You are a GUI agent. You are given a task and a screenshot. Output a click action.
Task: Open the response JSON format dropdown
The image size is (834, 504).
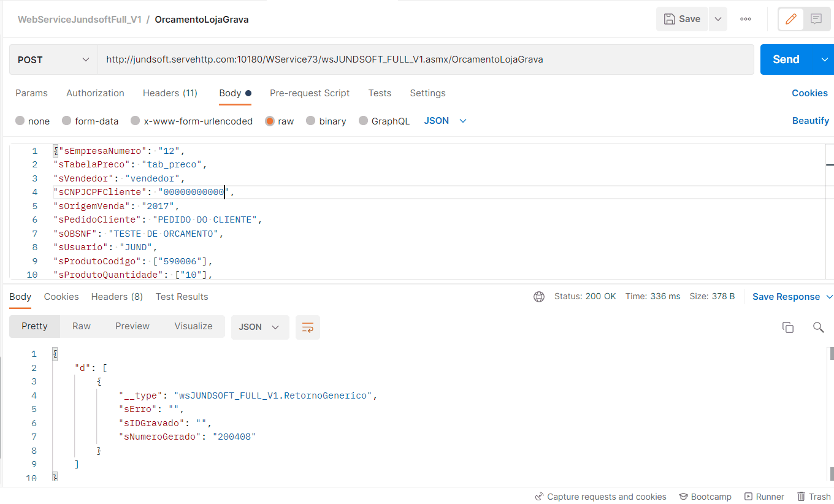tap(259, 327)
